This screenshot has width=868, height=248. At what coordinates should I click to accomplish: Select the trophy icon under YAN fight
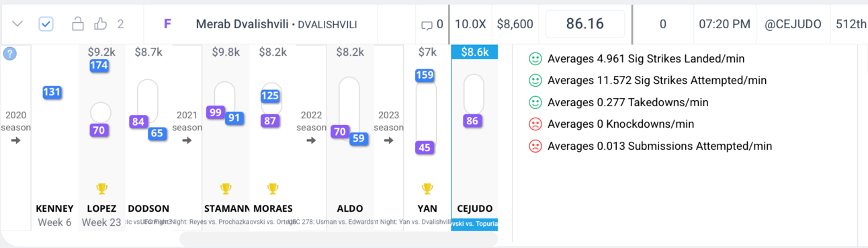tap(427, 189)
